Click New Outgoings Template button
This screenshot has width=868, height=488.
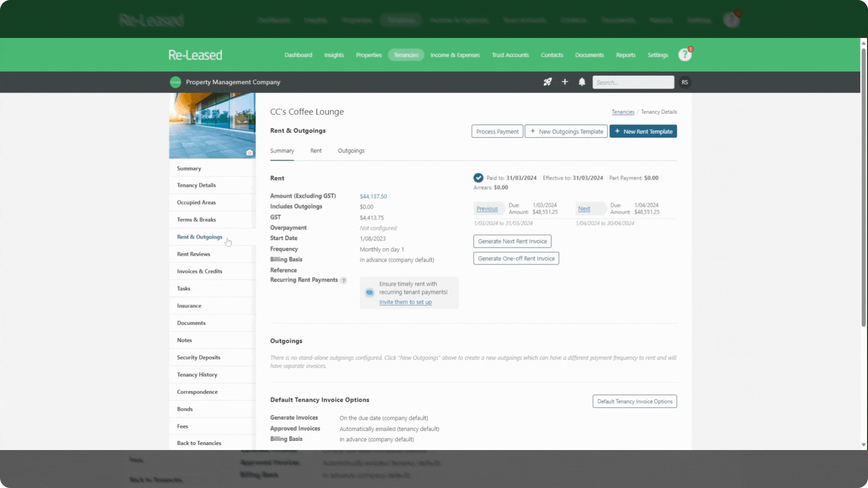point(566,131)
